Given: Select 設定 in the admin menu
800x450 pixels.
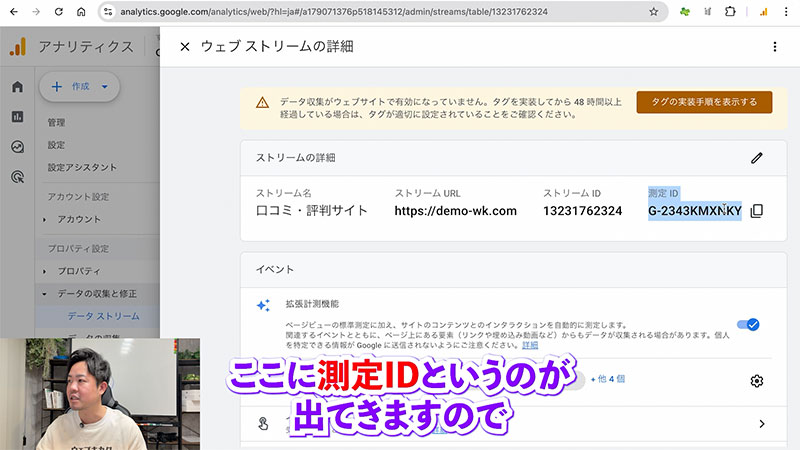Looking at the screenshot, I should coord(56,145).
